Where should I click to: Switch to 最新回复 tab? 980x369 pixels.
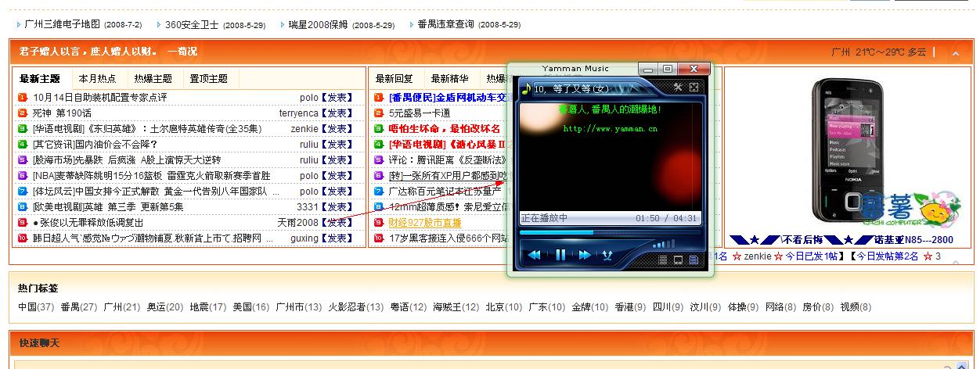tap(395, 79)
